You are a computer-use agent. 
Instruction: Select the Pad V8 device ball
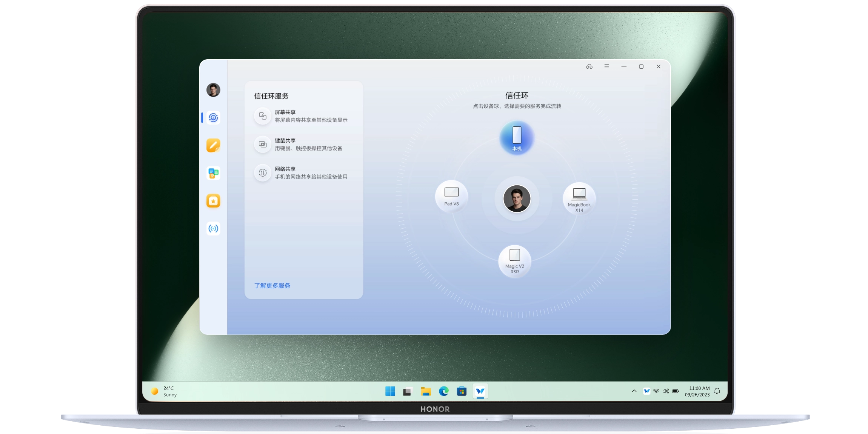pos(451,197)
